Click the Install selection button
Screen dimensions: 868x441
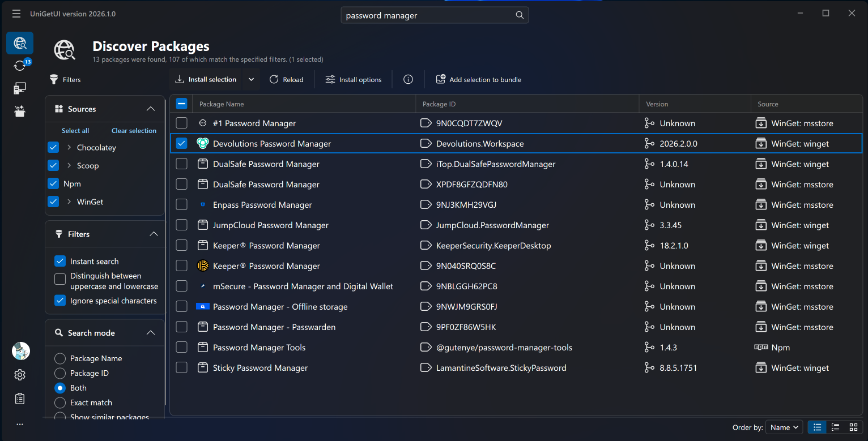point(206,79)
